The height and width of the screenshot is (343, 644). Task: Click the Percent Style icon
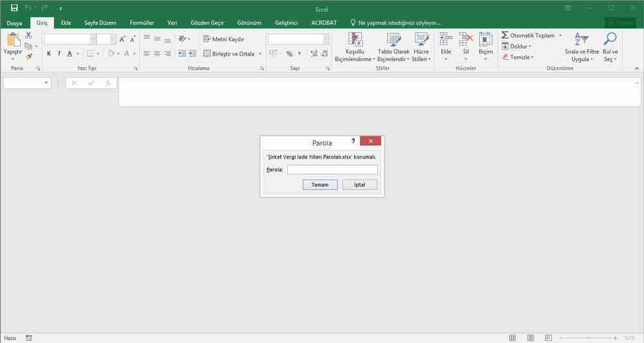coord(290,54)
